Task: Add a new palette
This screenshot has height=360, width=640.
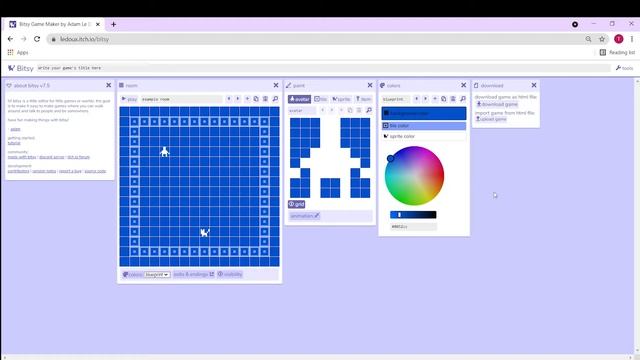Action: point(435,99)
